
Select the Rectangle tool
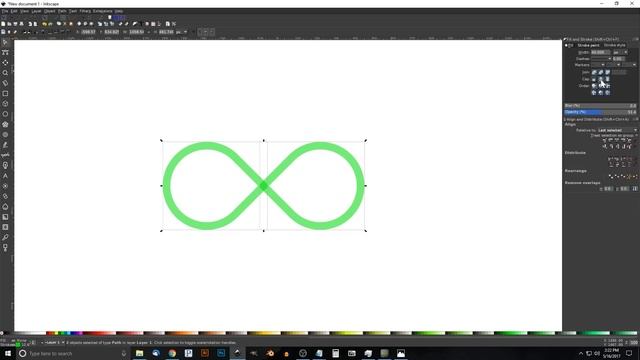[x=5, y=93]
